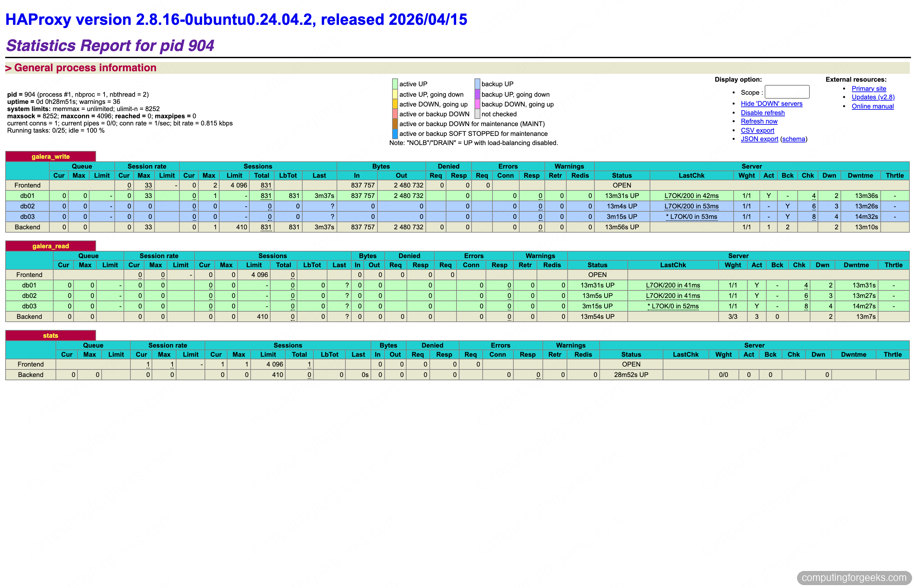Image resolution: width=915 pixels, height=588 pixels.
Task: Click the HAProxy version heading
Action: (236, 20)
